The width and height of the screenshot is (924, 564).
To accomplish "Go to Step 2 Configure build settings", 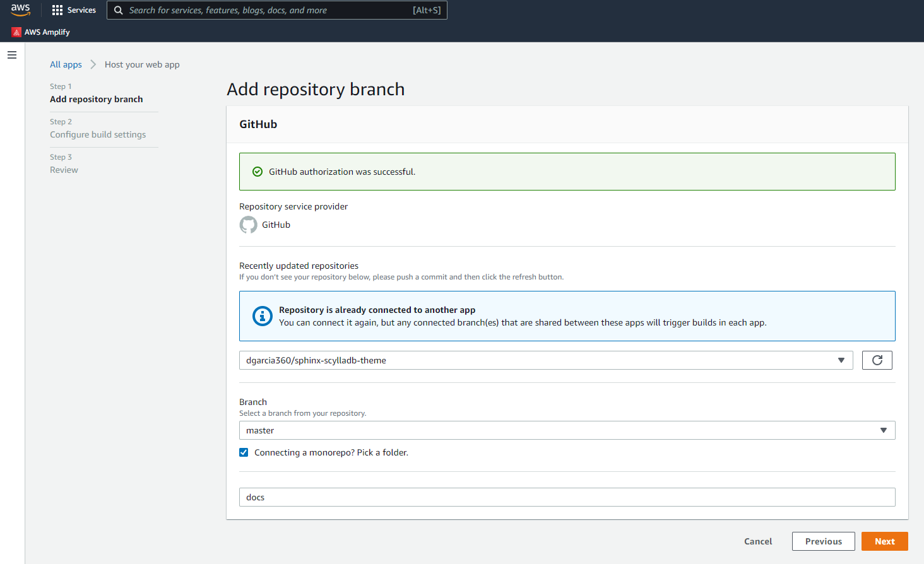I will 98,134.
